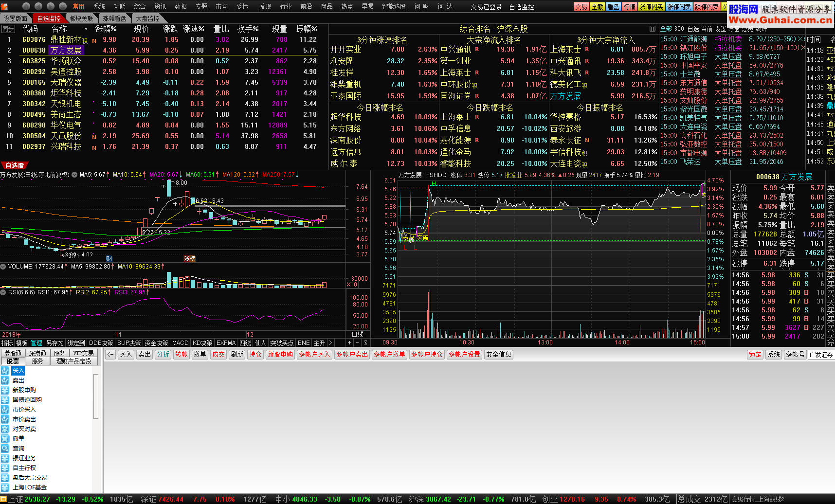
Task: Open the 指标 indicator menu below chart
Action: (x=7, y=343)
